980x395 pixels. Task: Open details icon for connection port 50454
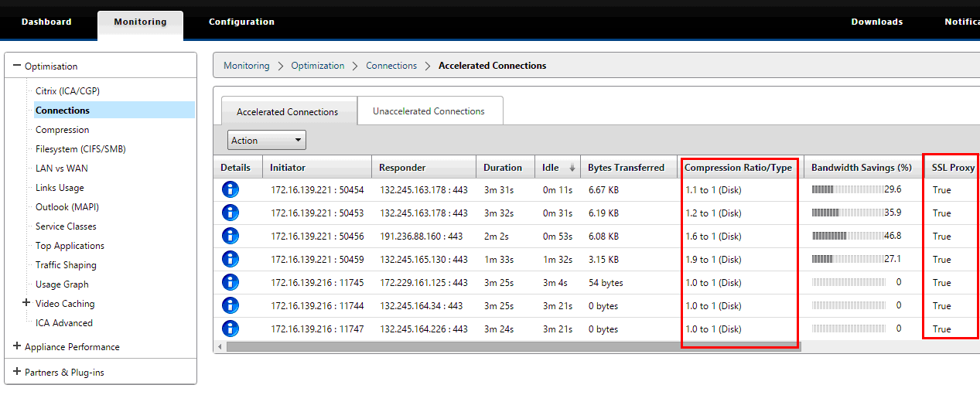(x=230, y=189)
